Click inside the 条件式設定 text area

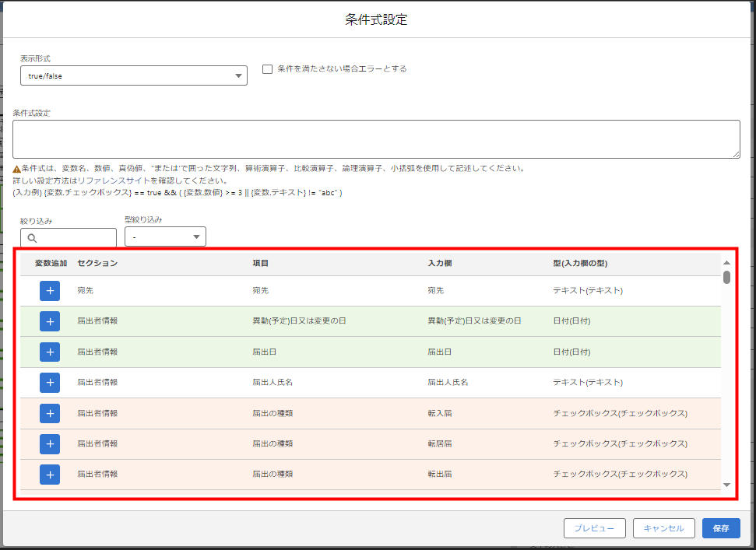point(377,138)
